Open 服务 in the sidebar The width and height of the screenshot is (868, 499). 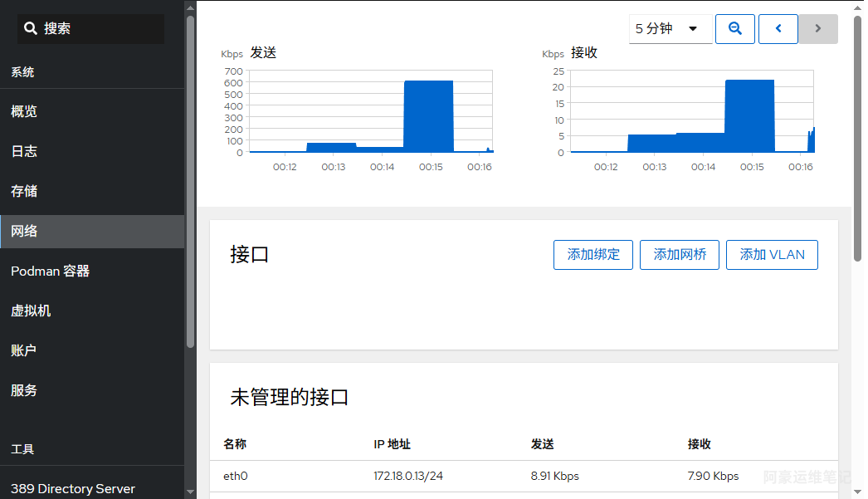(x=92, y=390)
